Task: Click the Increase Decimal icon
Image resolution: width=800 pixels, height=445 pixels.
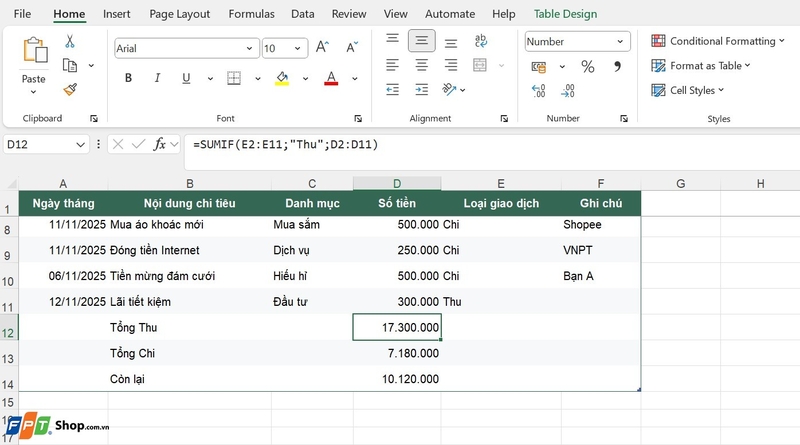Action: pos(539,91)
